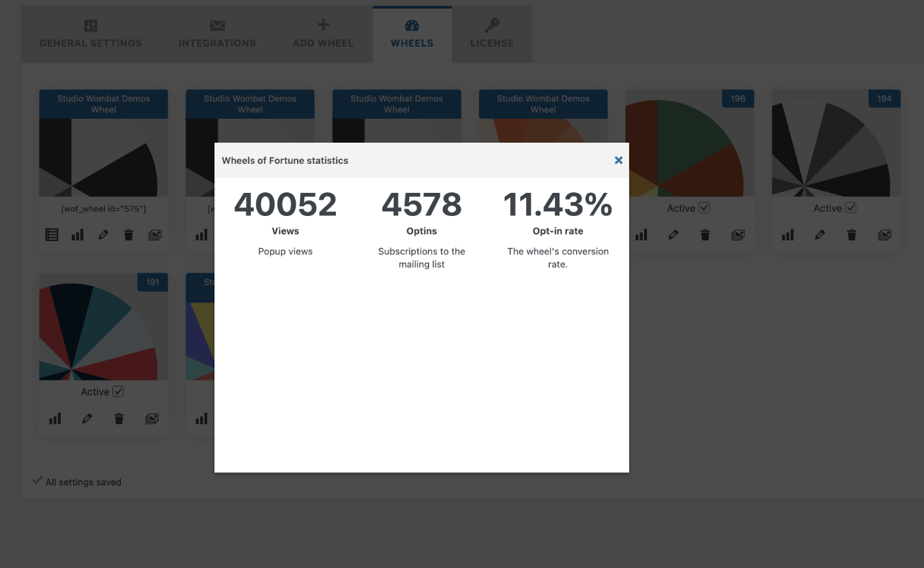924x568 pixels.
Task: Open the list icon for wheel id 575
Action: pyautogui.click(x=51, y=234)
